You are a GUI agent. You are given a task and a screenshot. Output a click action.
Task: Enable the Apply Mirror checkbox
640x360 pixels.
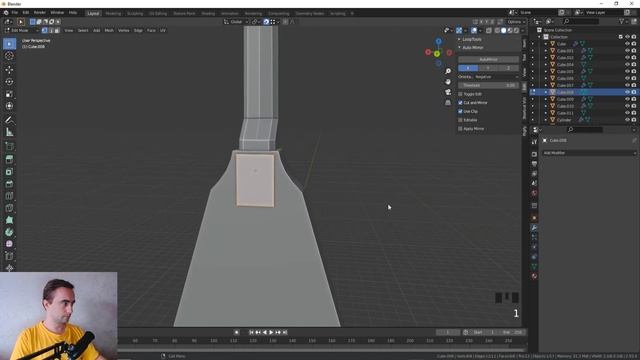(x=460, y=129)
